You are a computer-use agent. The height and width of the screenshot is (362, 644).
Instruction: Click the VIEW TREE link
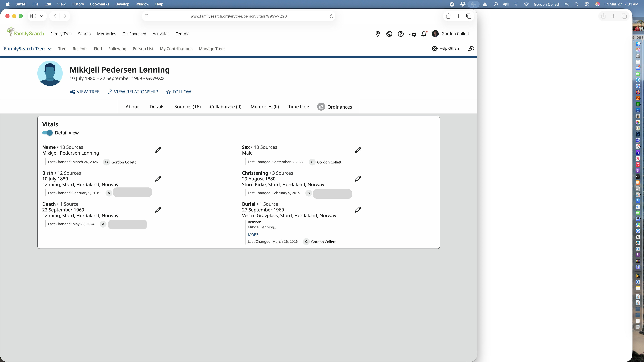[85, 92]
